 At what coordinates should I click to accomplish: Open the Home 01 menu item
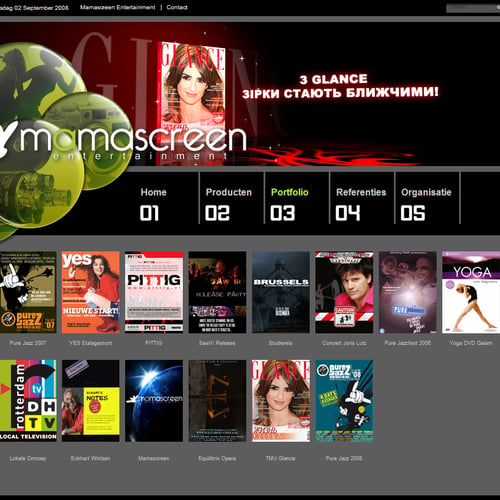(153, 204)
